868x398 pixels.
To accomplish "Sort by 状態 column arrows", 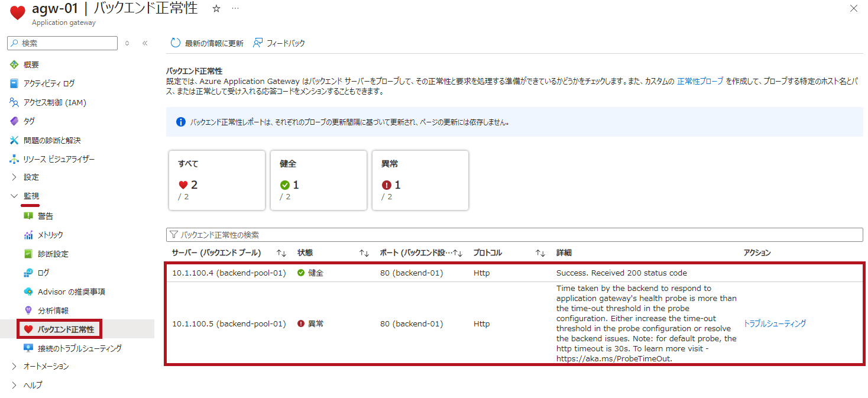I will tap(364, 253).
